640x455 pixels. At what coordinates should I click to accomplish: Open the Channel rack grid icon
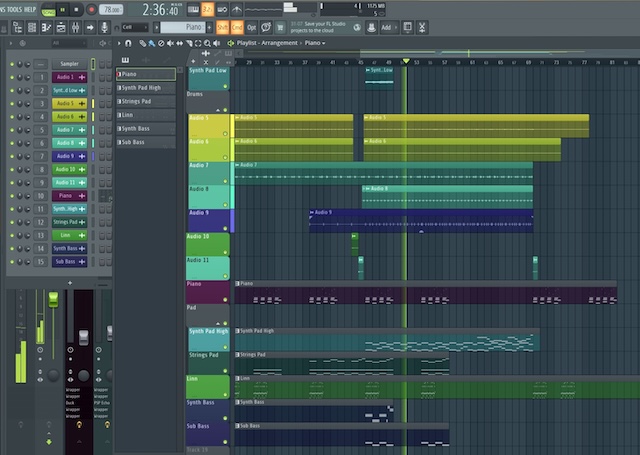32,27
